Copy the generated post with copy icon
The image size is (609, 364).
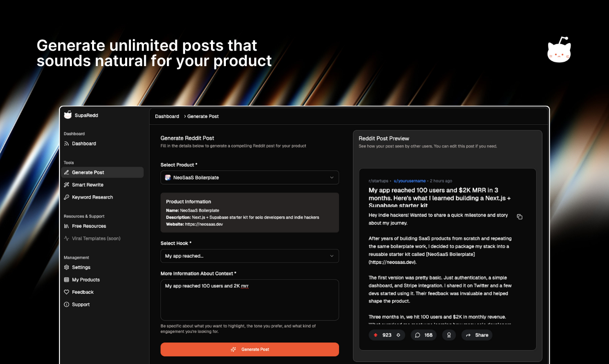pos(519,216)
